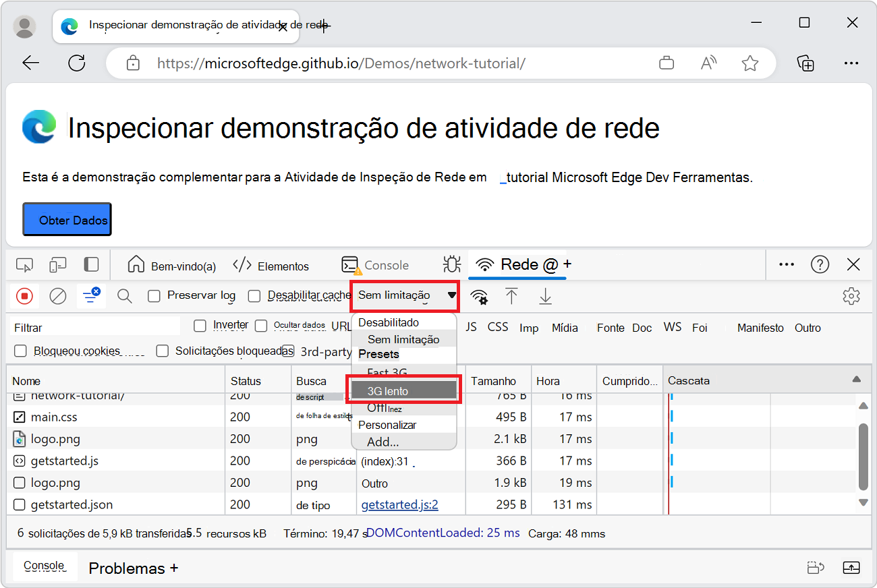Open Network settings gear icon

[x=851, y=295]
